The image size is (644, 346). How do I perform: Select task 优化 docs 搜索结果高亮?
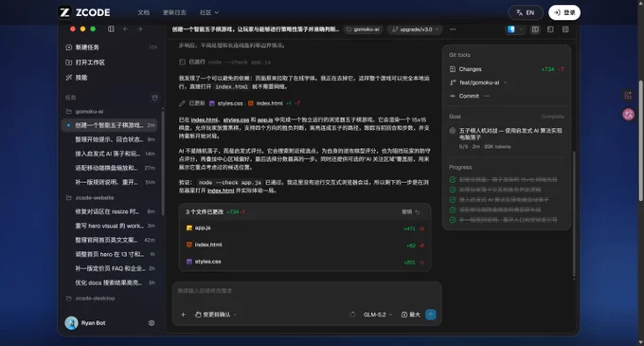(x=109, y=282)
